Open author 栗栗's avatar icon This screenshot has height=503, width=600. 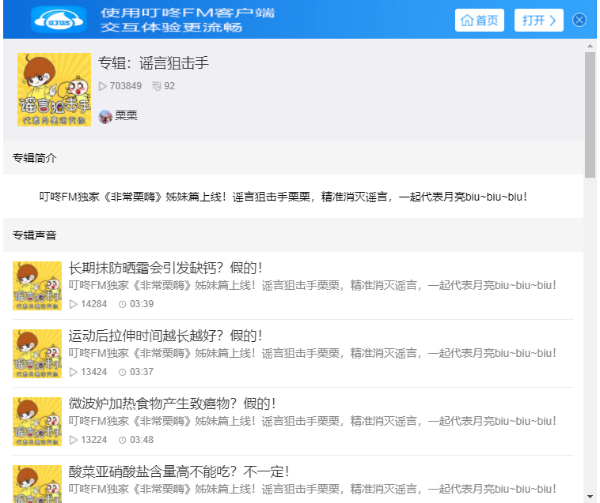point(105,116)
